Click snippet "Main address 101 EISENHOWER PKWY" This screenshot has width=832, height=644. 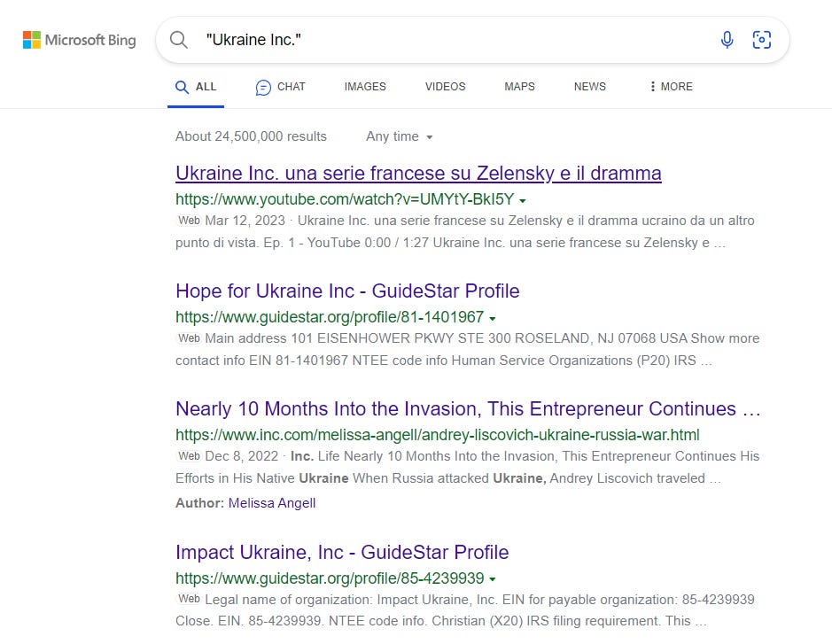[330, 338]
